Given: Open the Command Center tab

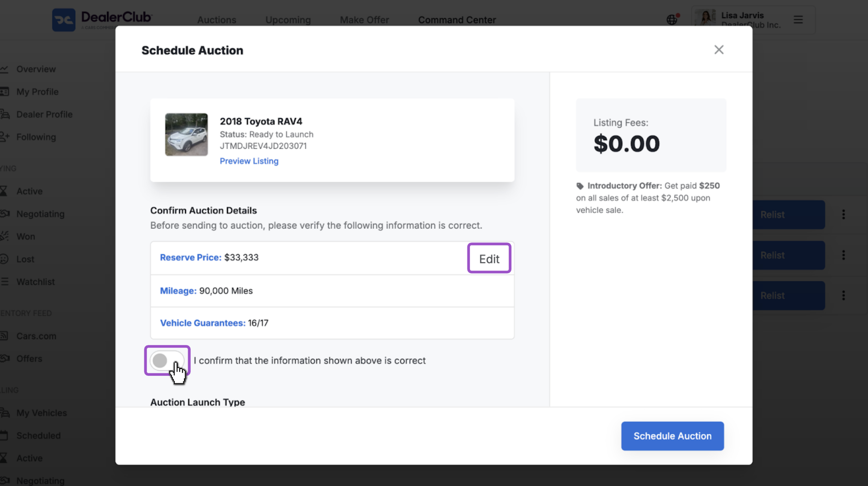Looking at the screenshot, I should [457, 20].
